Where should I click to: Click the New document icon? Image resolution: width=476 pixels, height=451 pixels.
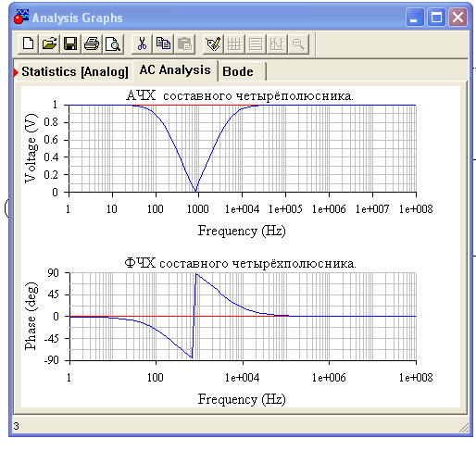(x=29, y=44)
